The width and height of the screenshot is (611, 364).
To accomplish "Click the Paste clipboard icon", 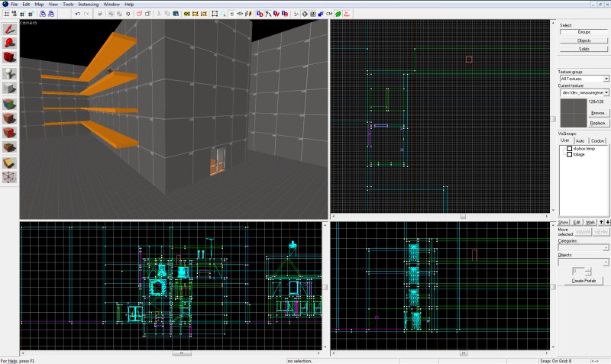I will point(176,14).
